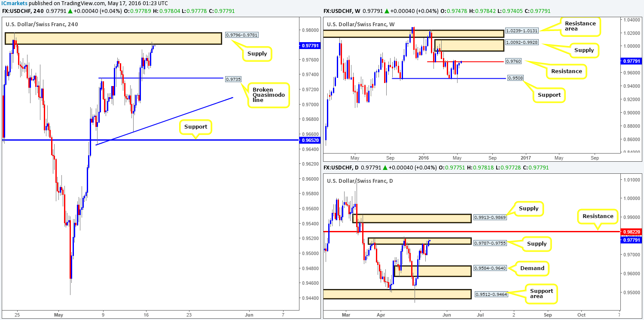
Task: Click Demand callout on daily chart
Action: click(x=532, y=268)
